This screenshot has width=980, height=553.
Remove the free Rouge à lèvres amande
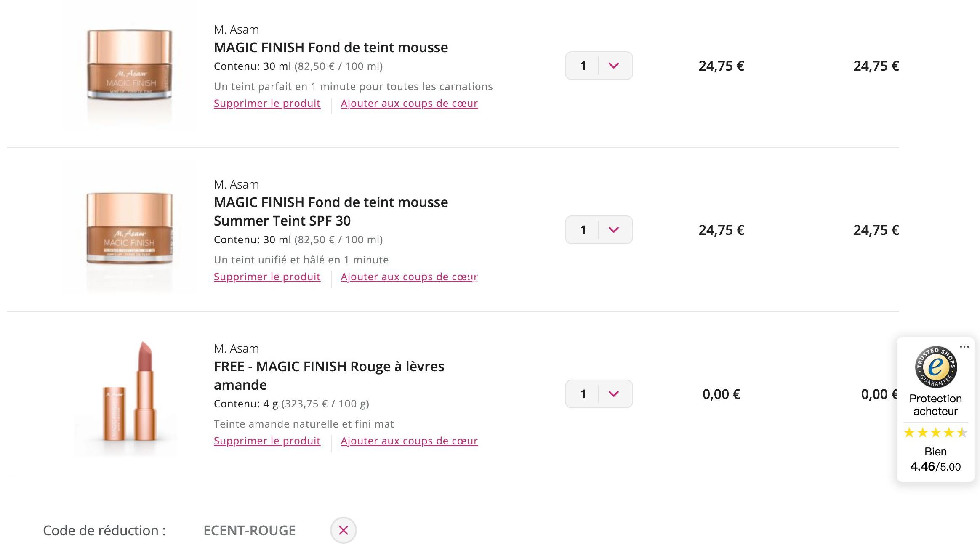(267, 441)
